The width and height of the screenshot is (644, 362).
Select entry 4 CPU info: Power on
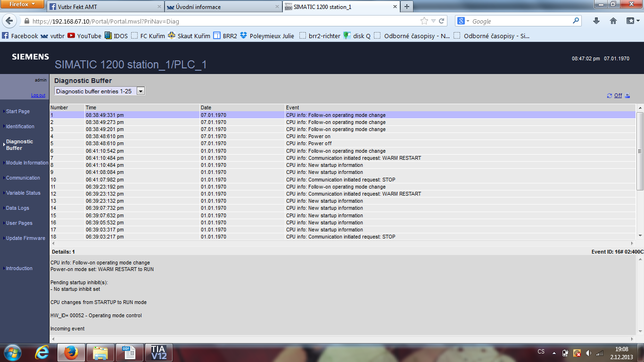coord(342,136)
